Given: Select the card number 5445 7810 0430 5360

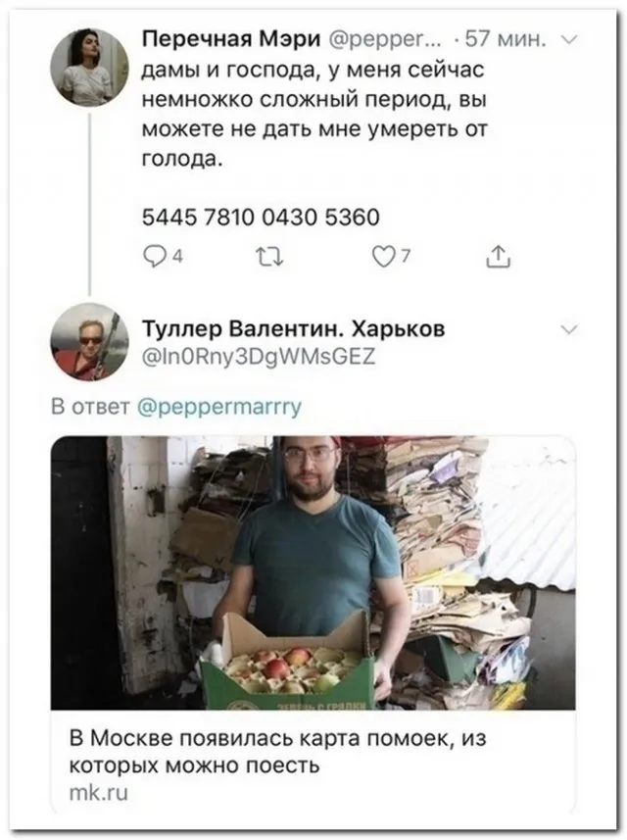Looking at the screenshot, I should click(261, 217).
